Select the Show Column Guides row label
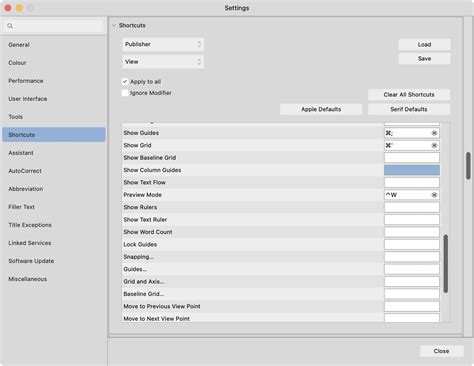This screenshot has height=366, width=474. pos(152,170)
